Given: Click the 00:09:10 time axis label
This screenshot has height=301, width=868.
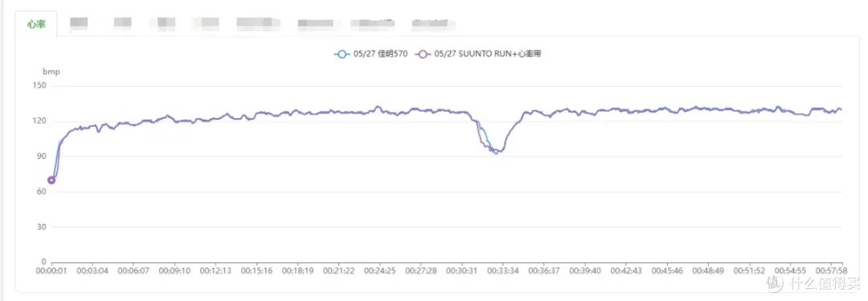Looking at the screenshot, I should 174,271.
